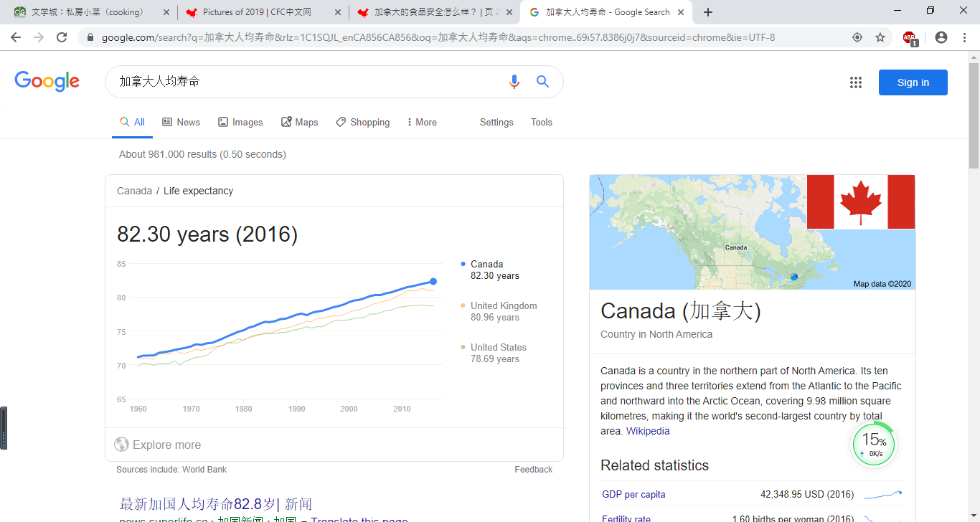Open the Chrome profile avatar icon

941,37
